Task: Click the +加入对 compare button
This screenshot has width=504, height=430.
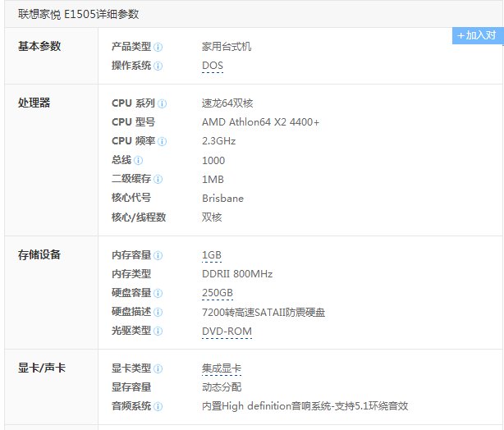Action: click(478, 35)
